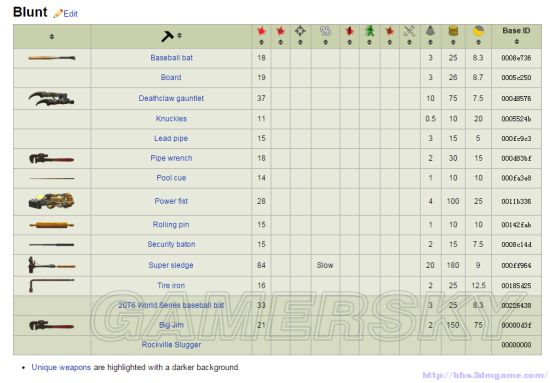This screenshot has height=383, width=550.
Task: Click the crossed tools repair column icon
Action: (x=409, y=31)
